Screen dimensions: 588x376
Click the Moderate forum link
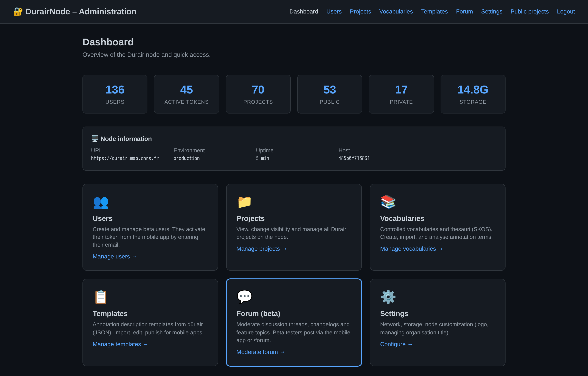click(261, 352)
